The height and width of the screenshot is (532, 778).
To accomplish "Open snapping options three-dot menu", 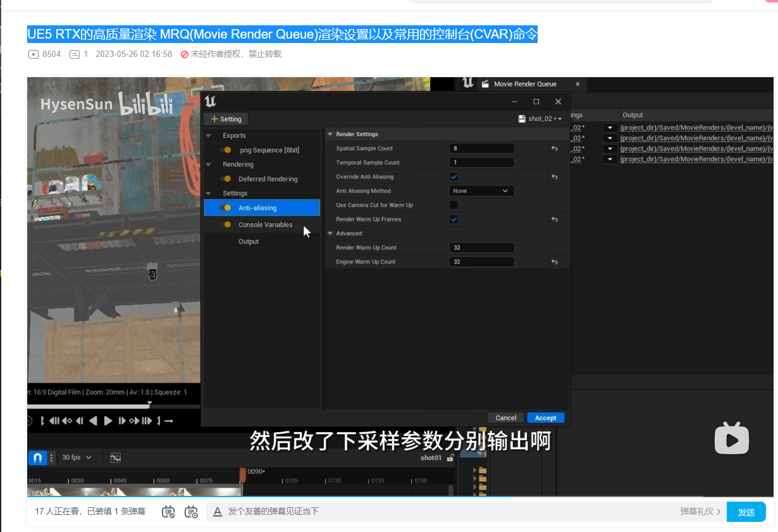I will point(51,457).
